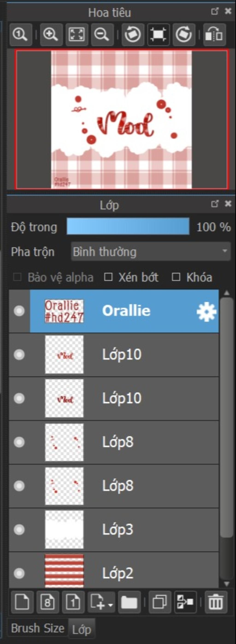Click the zoom to 100% magnifier icon

[x=21, y=35]
